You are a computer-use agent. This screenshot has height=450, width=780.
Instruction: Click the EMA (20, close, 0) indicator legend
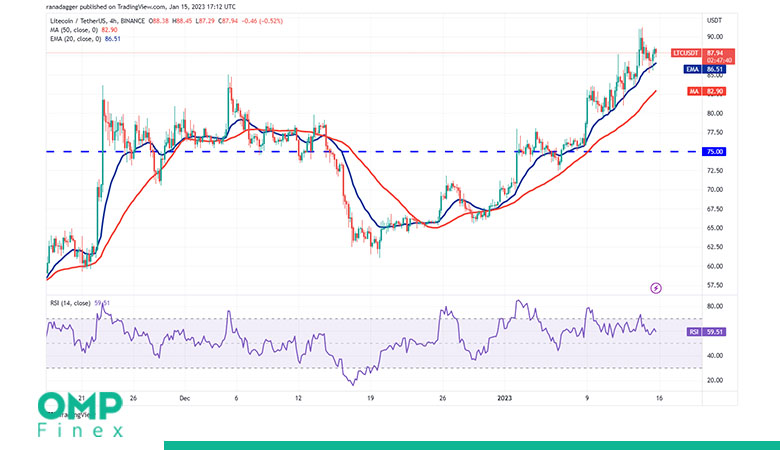(x=78, y=39)
